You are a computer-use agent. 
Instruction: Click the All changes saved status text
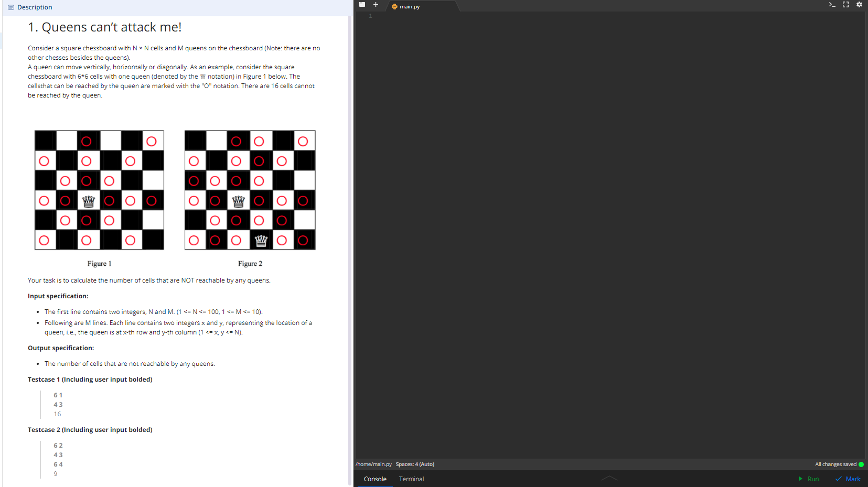835,464
